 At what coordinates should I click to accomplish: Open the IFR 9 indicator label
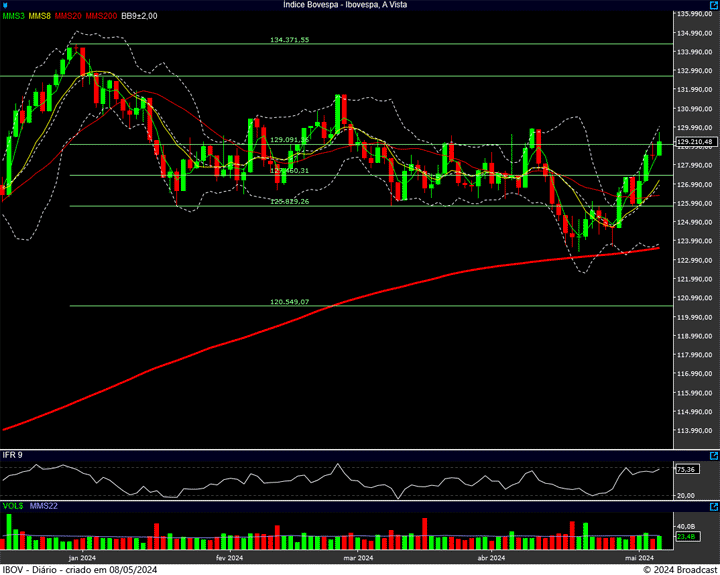tap(13, 455)
